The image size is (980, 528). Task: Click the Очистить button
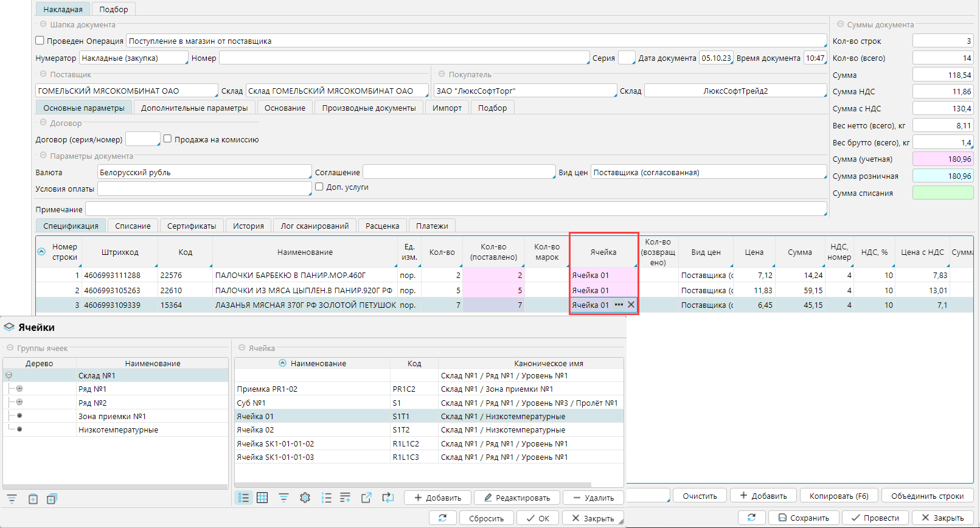point(700,496)
